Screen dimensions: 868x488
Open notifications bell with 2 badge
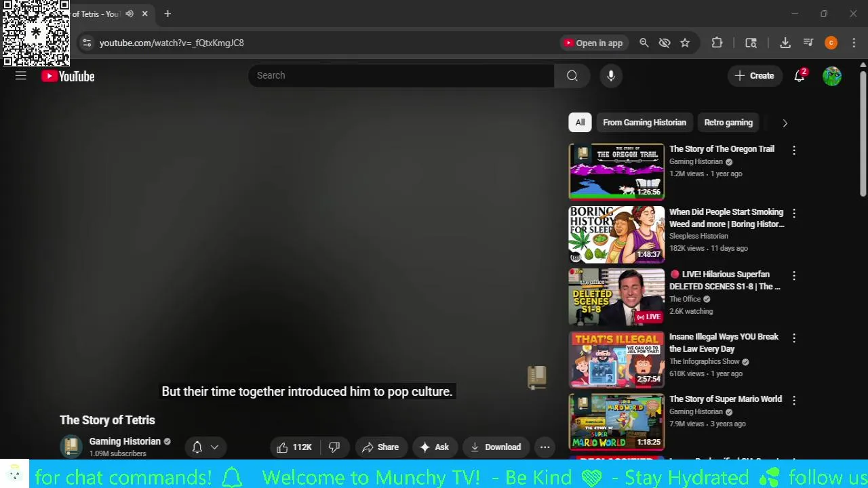(x=800, y=75)
